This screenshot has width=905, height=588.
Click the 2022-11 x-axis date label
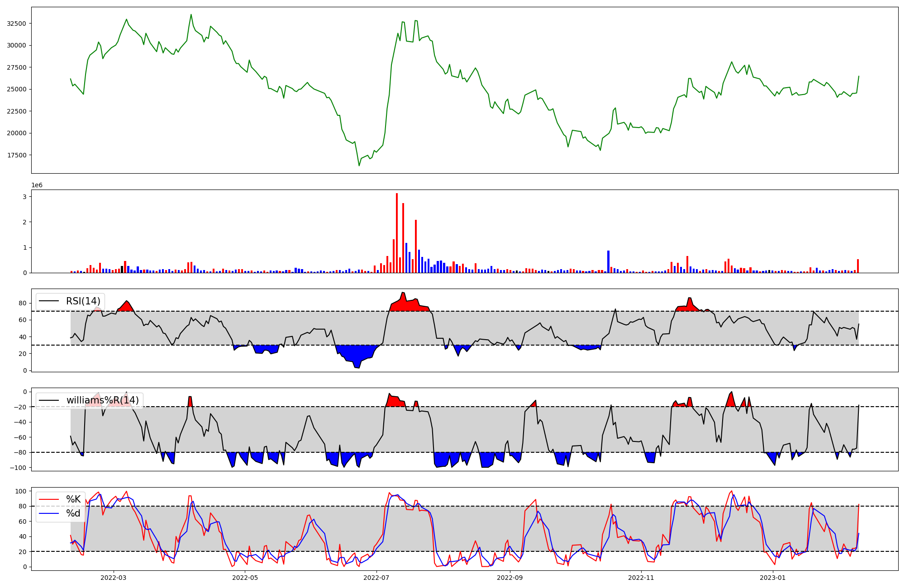(641, 578)
